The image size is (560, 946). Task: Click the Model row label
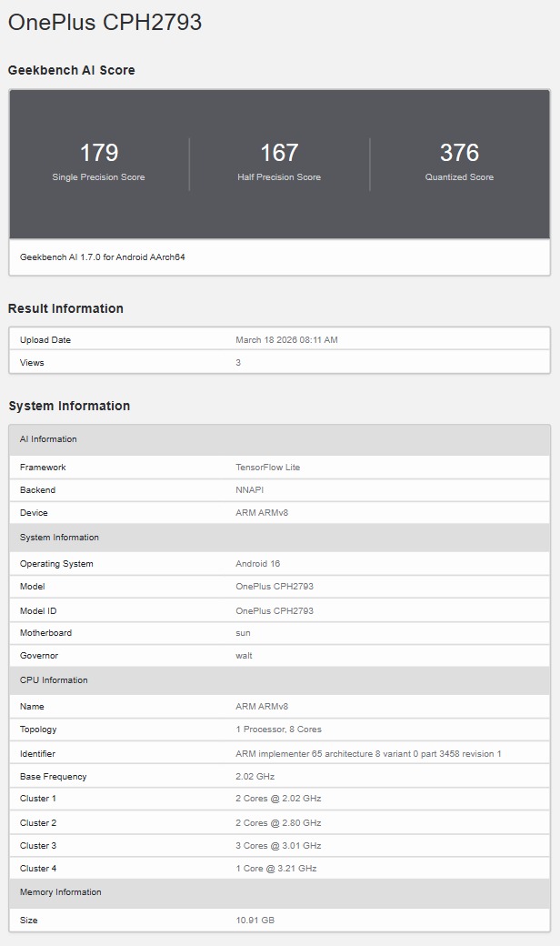[x=33, y=587]
